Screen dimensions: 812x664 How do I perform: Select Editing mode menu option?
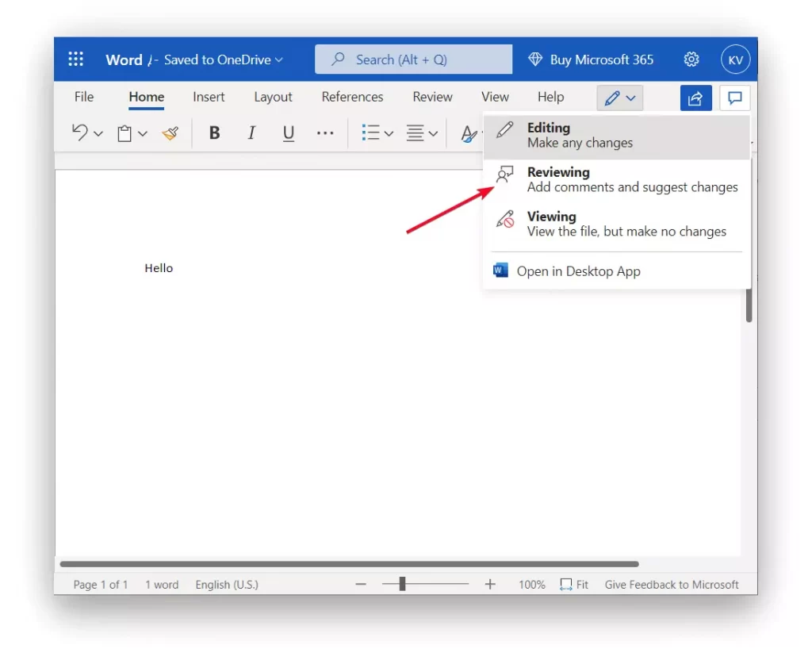point(617,136)
